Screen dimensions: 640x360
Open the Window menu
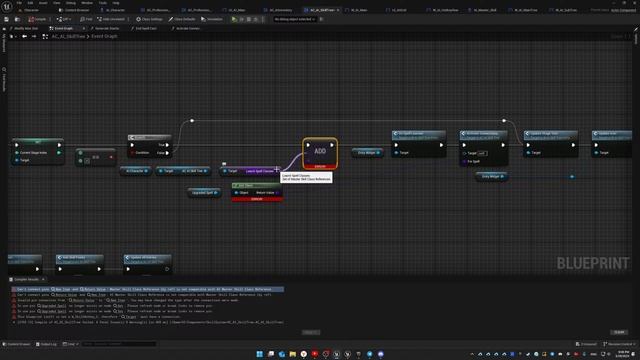pos(87,3)
